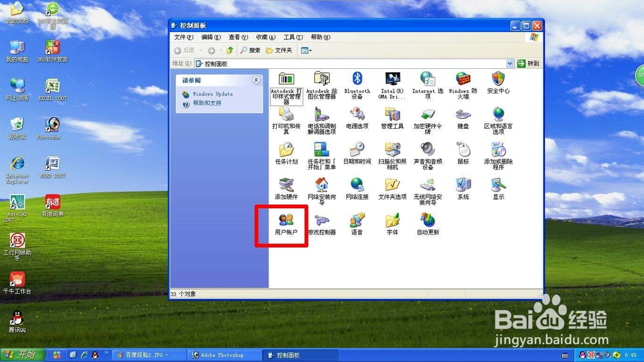Open the 语音 control panel item

[357, 224]
